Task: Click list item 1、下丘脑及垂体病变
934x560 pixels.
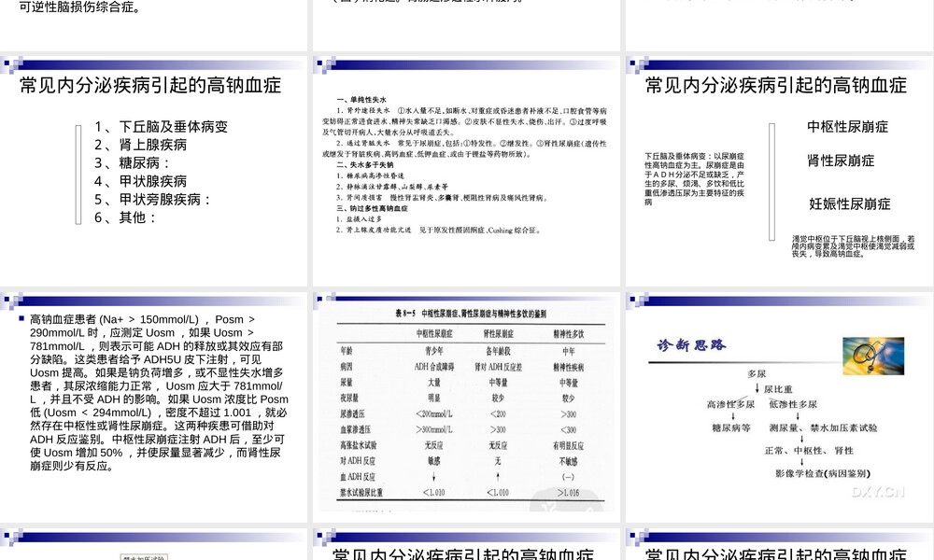Action: click(161, 127)
